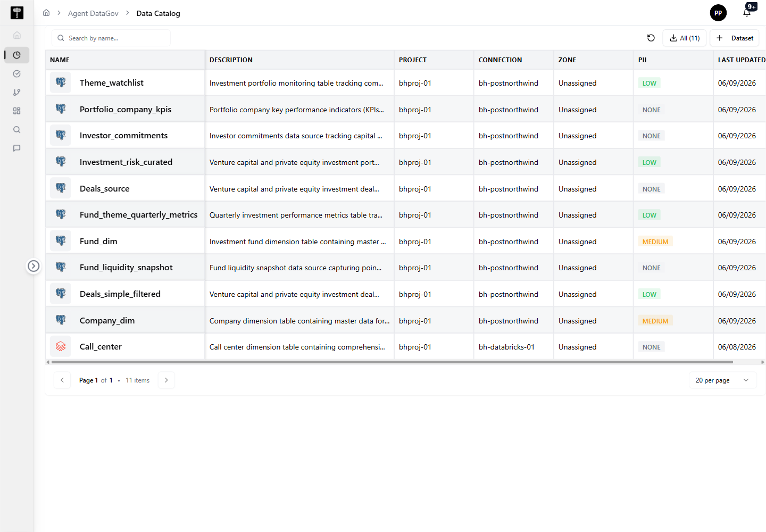Image resolution: width=766 pixels, height=532 pixels.
Task: Open the search icon in the sidebar
Action: [17, 129]
